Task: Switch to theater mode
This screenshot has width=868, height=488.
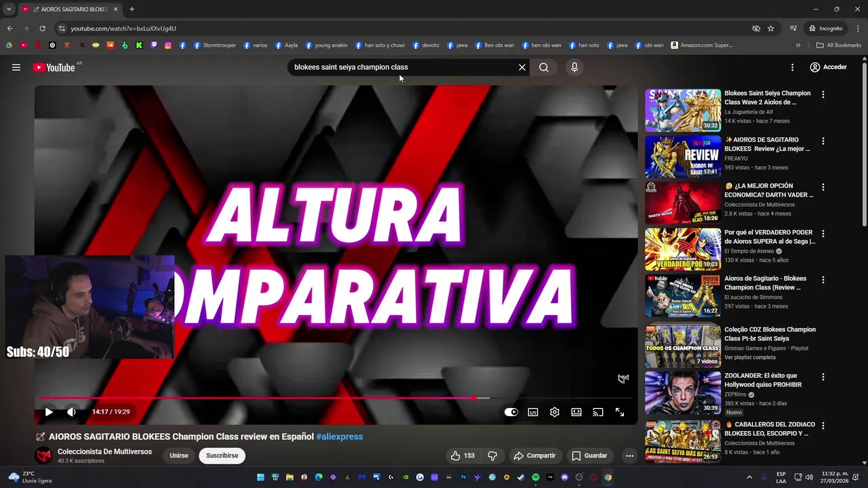Action: pyautogui.click(x=576, y=412)
